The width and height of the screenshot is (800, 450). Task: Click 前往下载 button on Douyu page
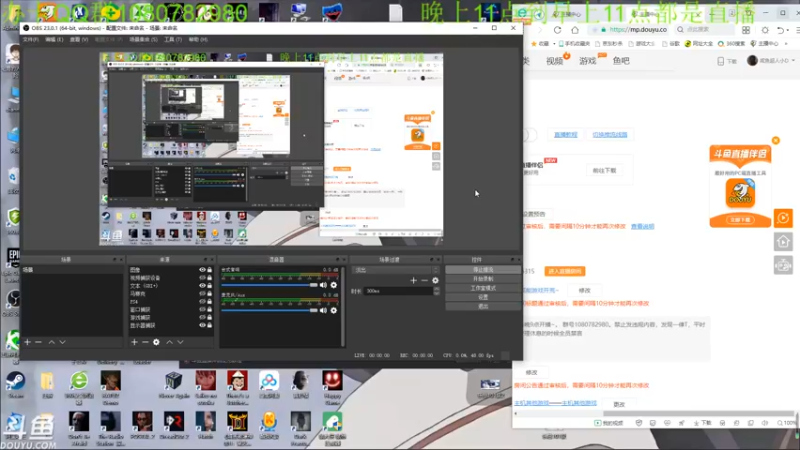click(605, 170)
